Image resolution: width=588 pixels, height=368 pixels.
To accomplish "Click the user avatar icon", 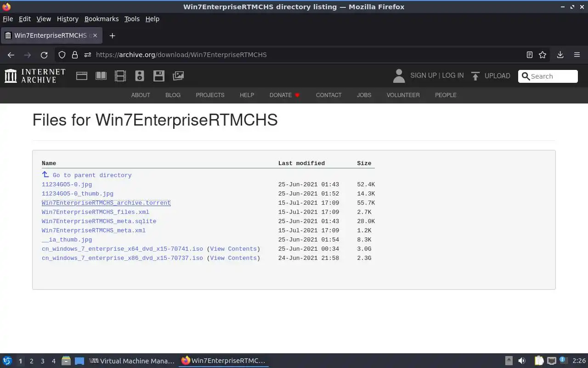I will [399, 76].
